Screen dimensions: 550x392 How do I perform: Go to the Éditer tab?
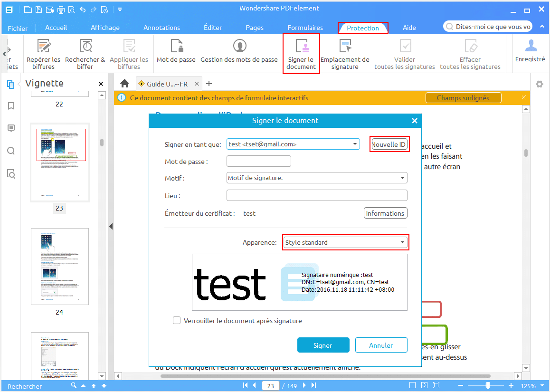[x=213, y=28]
